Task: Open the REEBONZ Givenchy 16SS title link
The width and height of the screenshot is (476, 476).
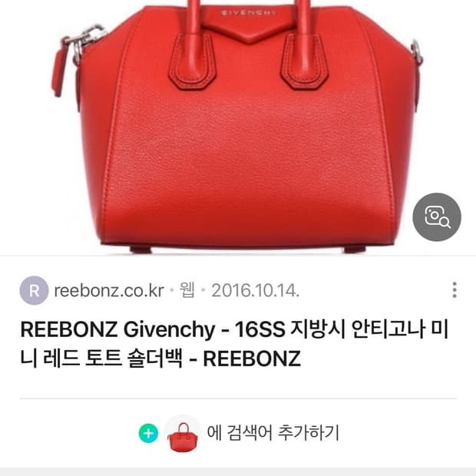Action: 234,344
